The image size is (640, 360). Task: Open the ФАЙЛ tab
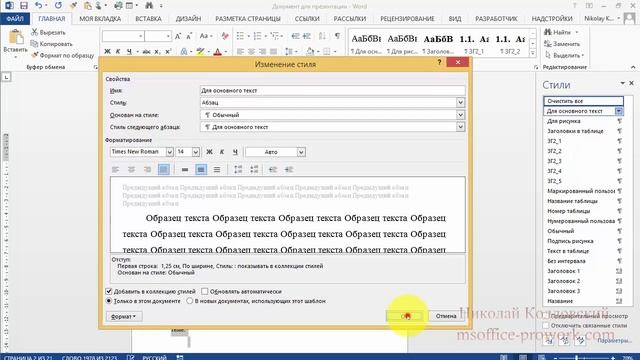(x=15, y=19)
